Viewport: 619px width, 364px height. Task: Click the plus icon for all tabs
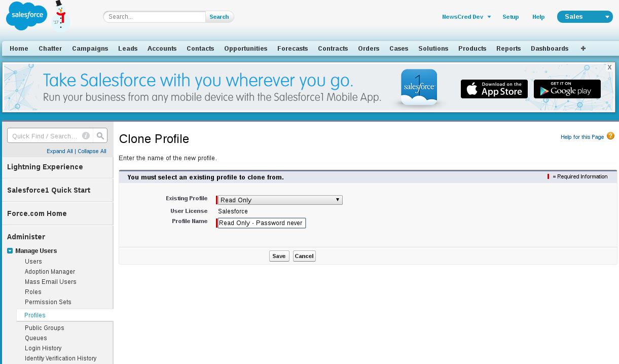click(583, 49)
